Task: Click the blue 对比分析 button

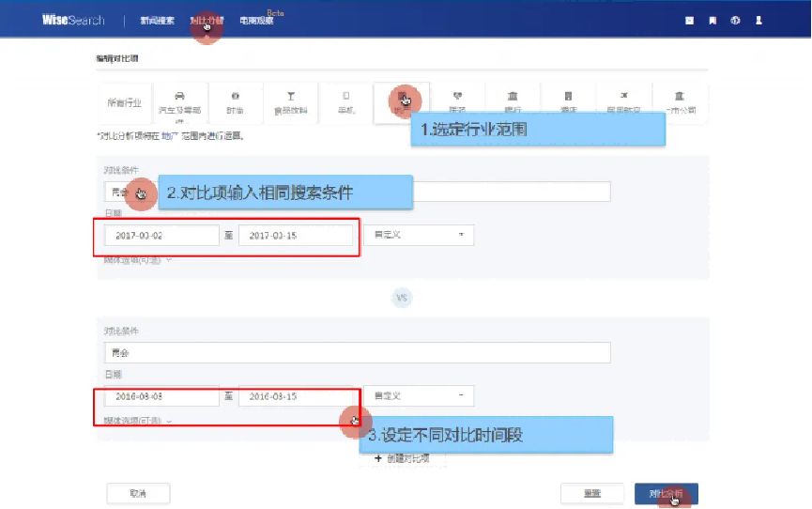Action: coord(666,493)
